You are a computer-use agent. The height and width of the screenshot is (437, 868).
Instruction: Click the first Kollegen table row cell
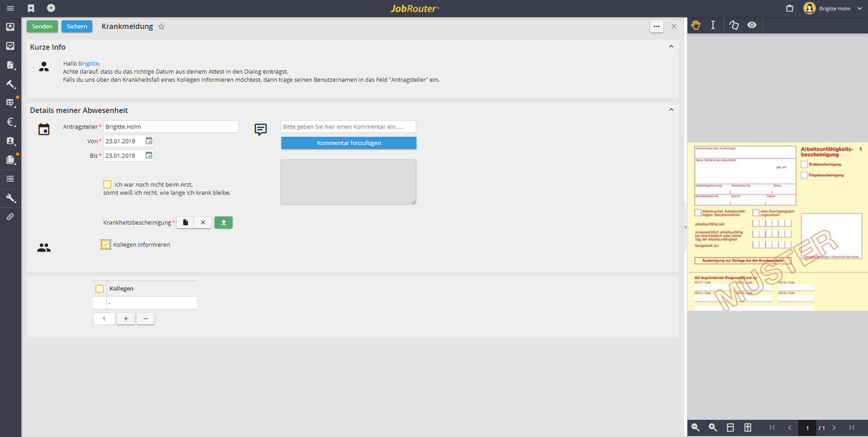tap(152, 303)
